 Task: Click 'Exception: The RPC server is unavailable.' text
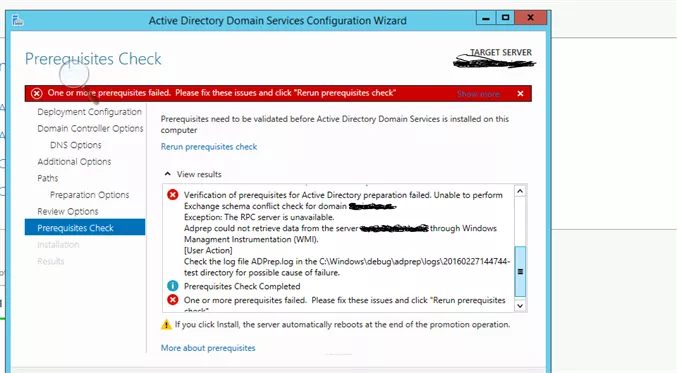[259, 217]
